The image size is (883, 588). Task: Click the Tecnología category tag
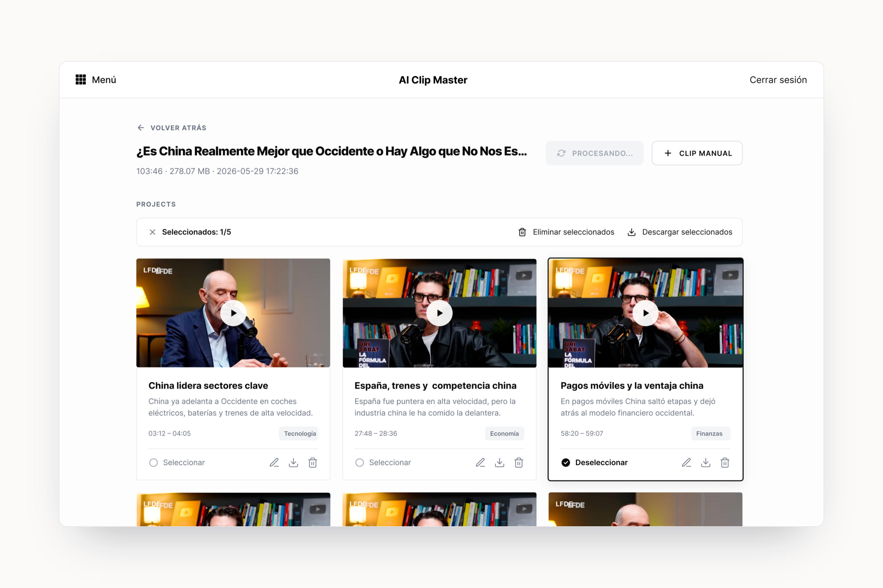pos(299,434)
